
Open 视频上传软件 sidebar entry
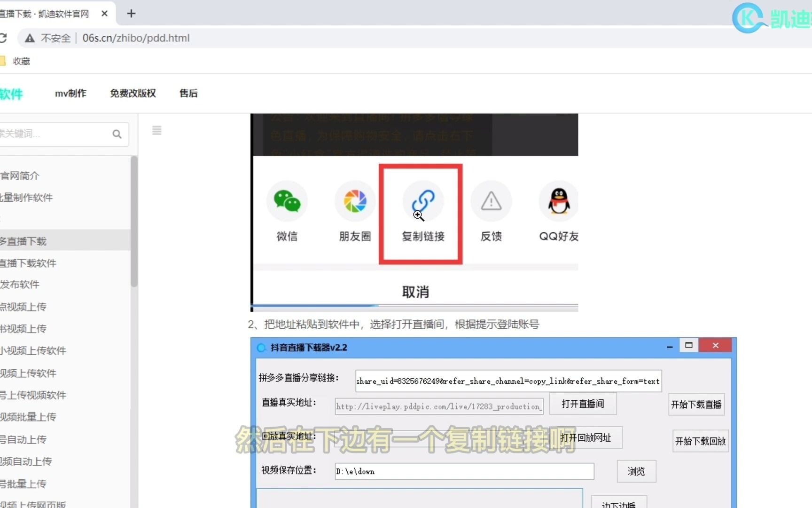(x=28, y=373)
